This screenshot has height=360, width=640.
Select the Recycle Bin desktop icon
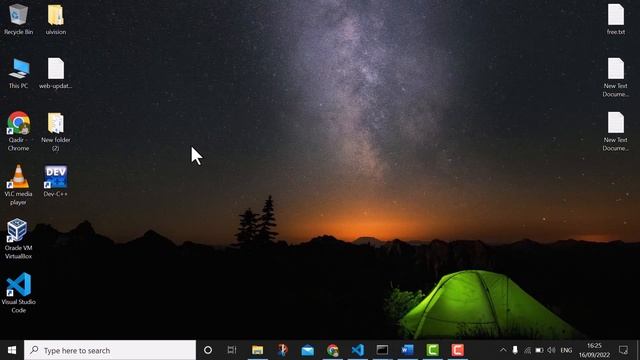coord(18,19)
